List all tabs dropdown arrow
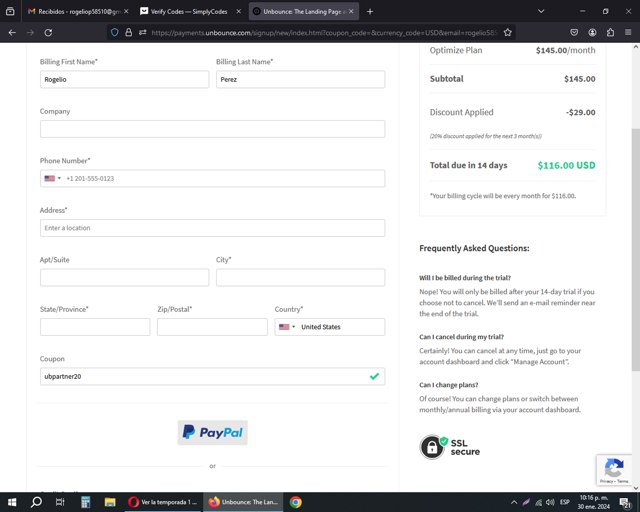Image resolution: width=640 pixels, height=512 pixels. pyautogui.click(x=541, y=11)
